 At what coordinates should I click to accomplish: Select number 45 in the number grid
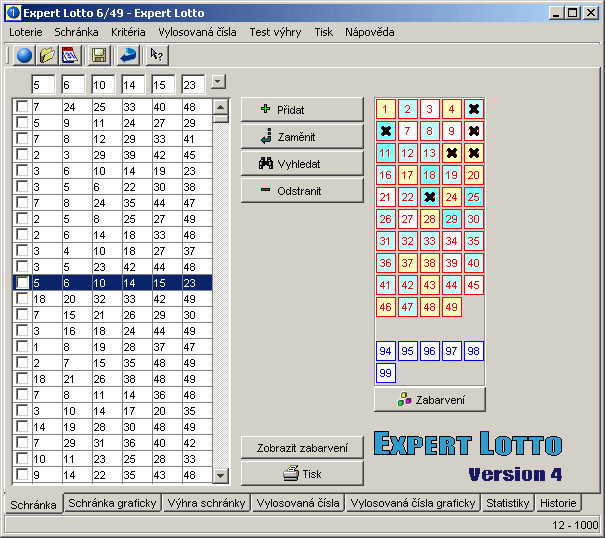[x=473, y=285]
